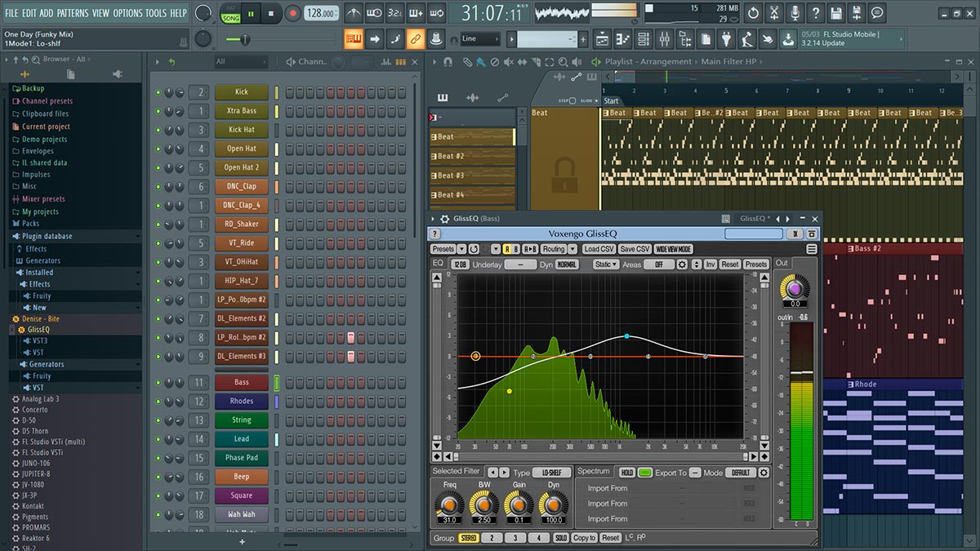Toggle WIDE VIEW MODE in GlissEQ
980x551 pixels.
click(673, 249)
